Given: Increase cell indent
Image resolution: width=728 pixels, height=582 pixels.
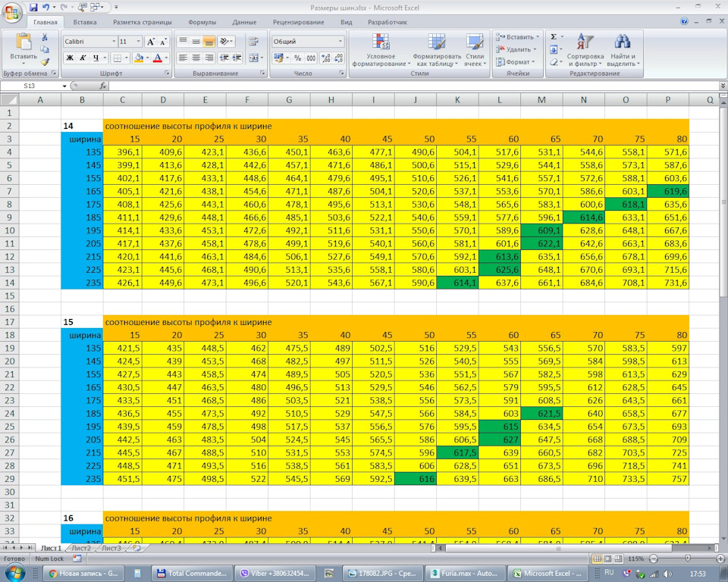Looking at the screenshot, I should coord(237,58).
